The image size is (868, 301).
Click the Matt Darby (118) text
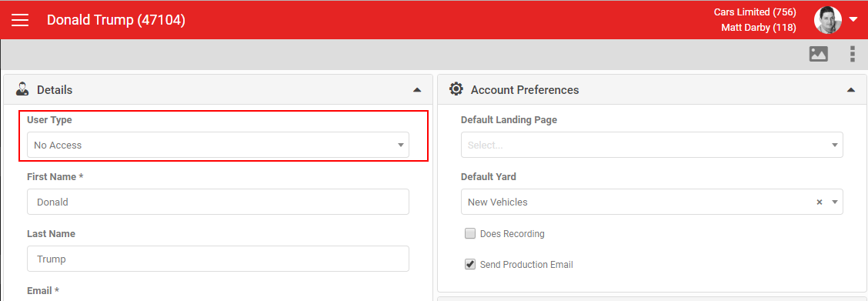[x=759, y=28]
